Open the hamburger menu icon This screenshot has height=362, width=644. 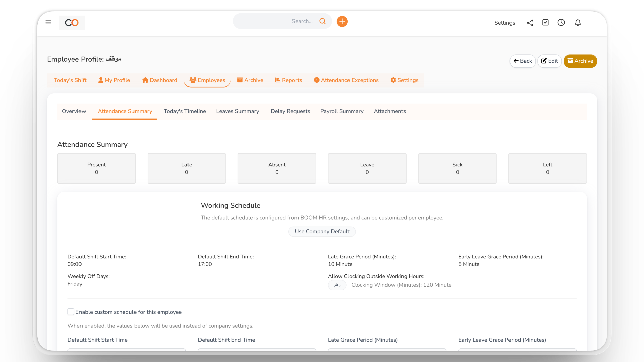[48, 22]
